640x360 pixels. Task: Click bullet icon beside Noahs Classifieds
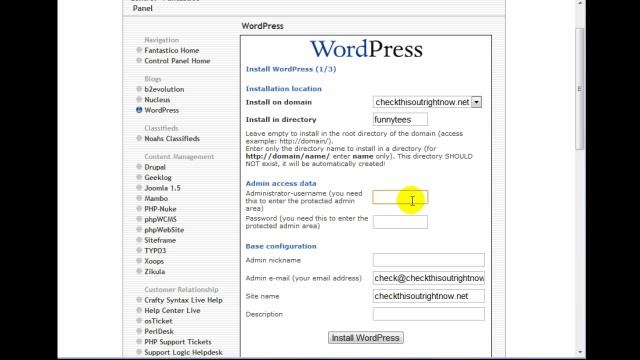[139, 138]
